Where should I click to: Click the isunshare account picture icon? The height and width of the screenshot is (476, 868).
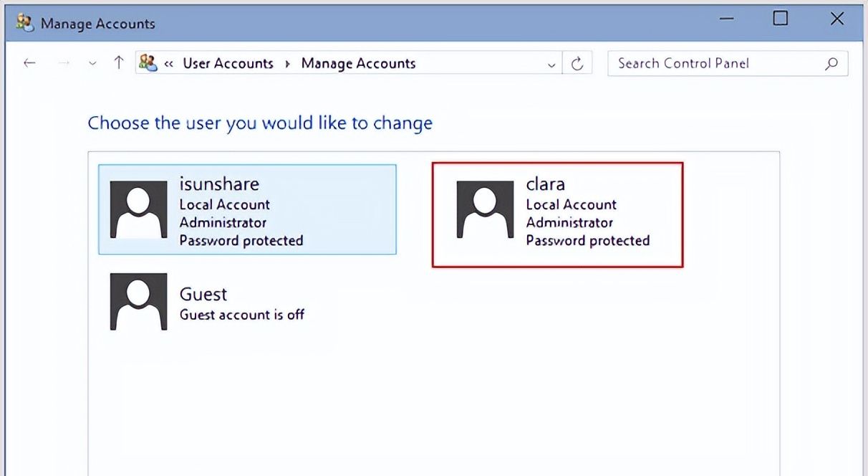coord(138,209)
